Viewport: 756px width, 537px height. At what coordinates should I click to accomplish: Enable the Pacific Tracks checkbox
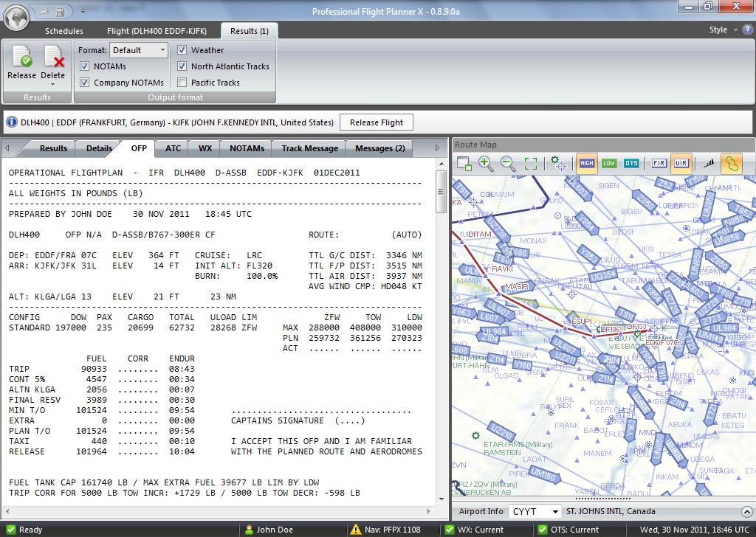(182, 83)
